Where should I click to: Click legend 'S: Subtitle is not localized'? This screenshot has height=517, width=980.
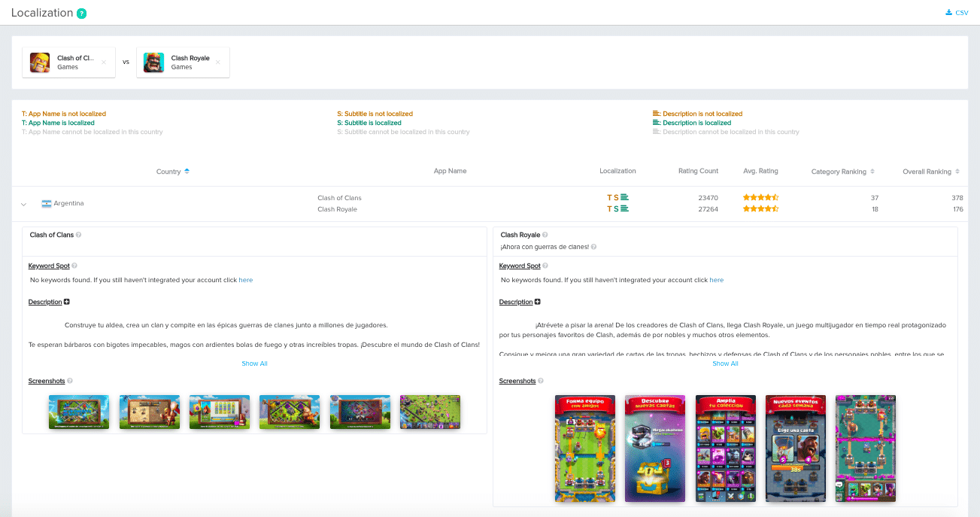click(x=375, y=114)
